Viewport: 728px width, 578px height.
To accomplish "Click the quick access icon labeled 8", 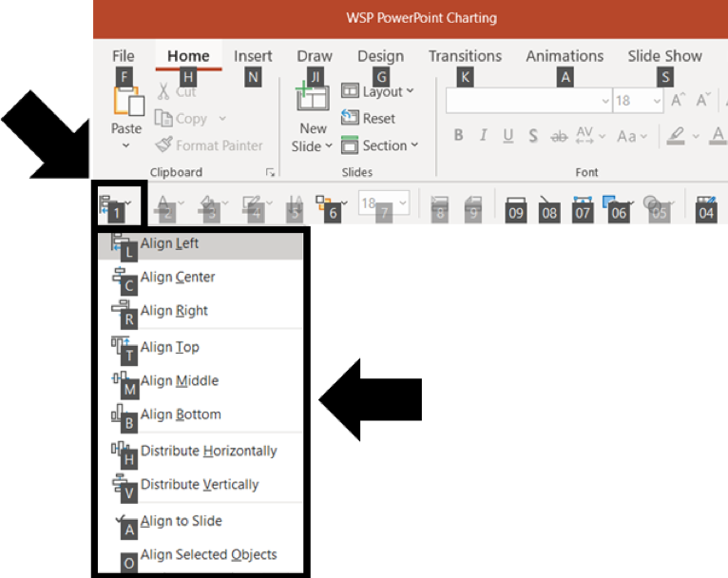I will click(x=439, y=204).
